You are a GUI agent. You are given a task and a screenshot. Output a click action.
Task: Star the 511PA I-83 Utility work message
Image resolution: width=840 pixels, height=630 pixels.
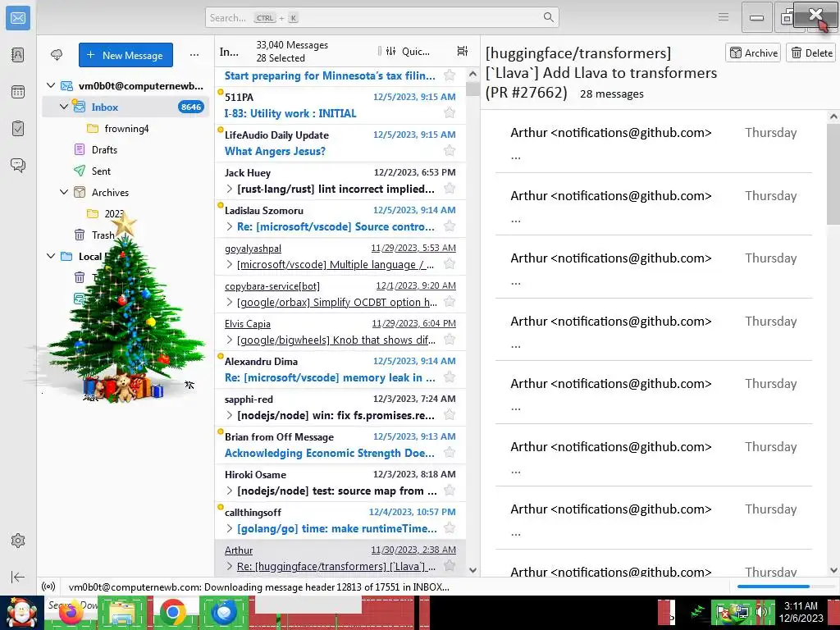click(x=450, y=112)
